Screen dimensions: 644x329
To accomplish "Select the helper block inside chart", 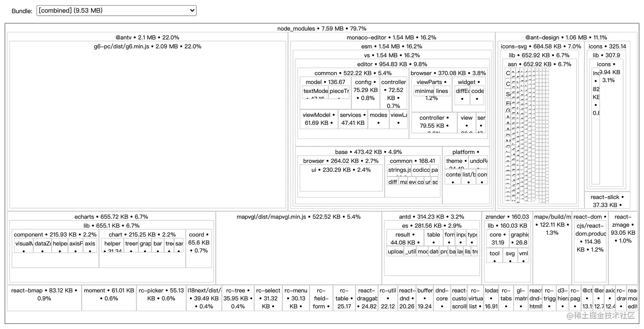I will click(112, 245).
